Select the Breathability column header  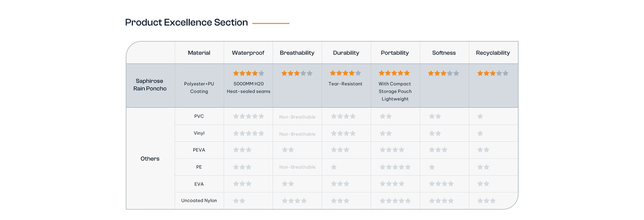click(x=297, y=53)
